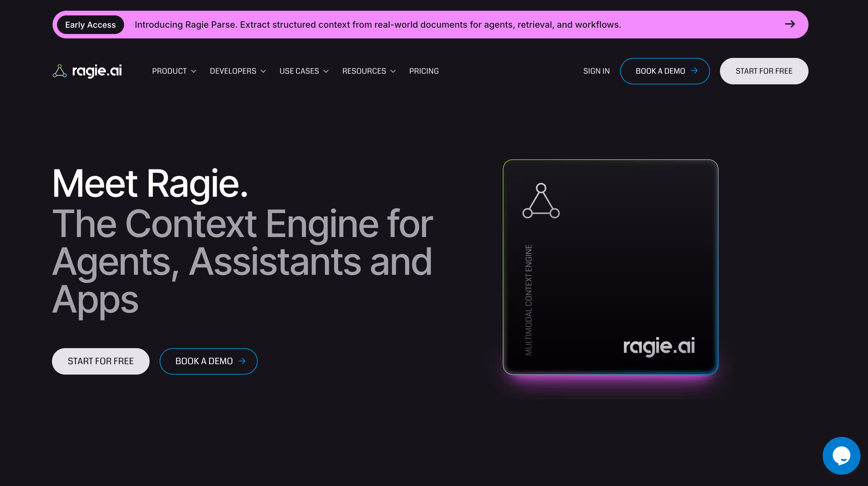Viewport: 868px width, 486px height.
Task: Open the Resources dropdown chevron
Action: (x=393, y=71)
